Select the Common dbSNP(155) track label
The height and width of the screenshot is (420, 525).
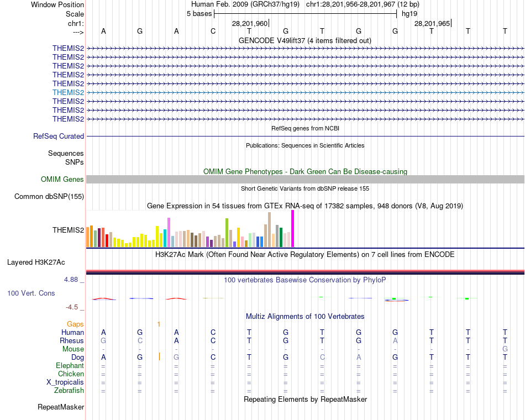(49, 197)
